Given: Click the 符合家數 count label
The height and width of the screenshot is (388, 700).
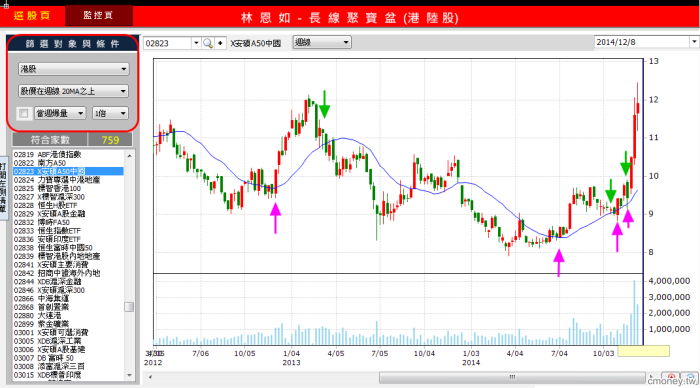Looking at the screenshot, I should pos(50,140).
